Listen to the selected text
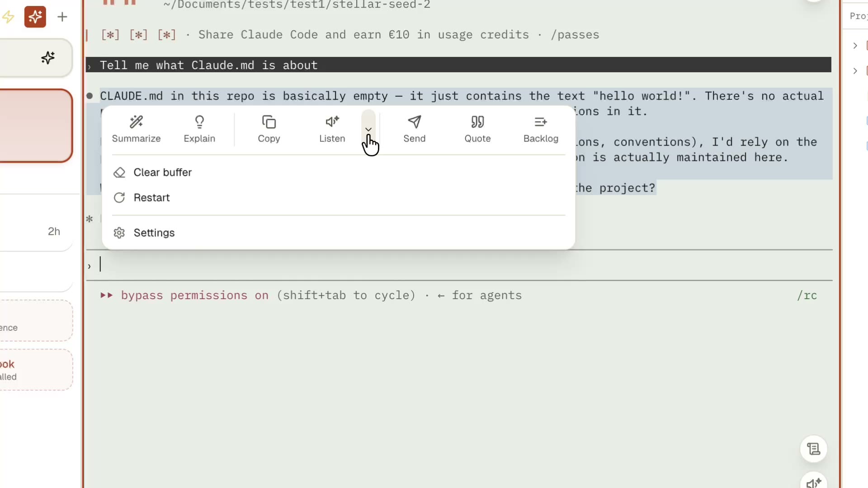This screenshot has height=488, width=868. pyautogui.click(x=332, y=129)
